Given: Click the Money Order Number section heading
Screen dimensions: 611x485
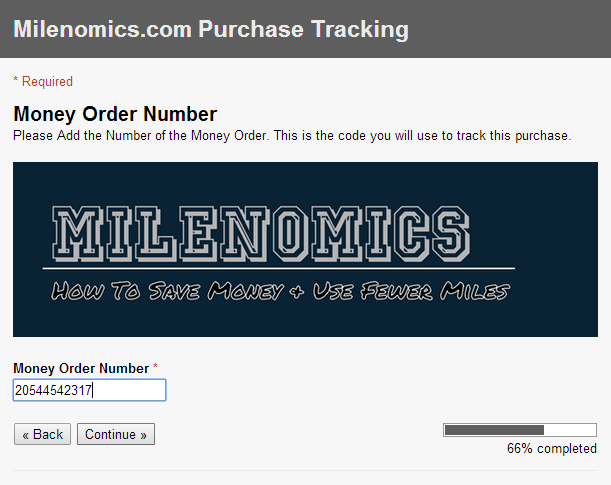Looking at the screenshot, I should pos(115,114).
